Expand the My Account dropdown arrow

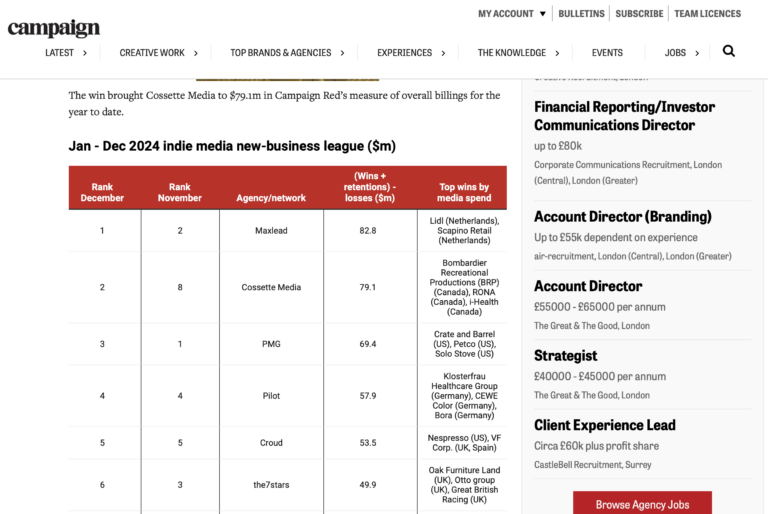pyautogui.click(x=543, y=14)
